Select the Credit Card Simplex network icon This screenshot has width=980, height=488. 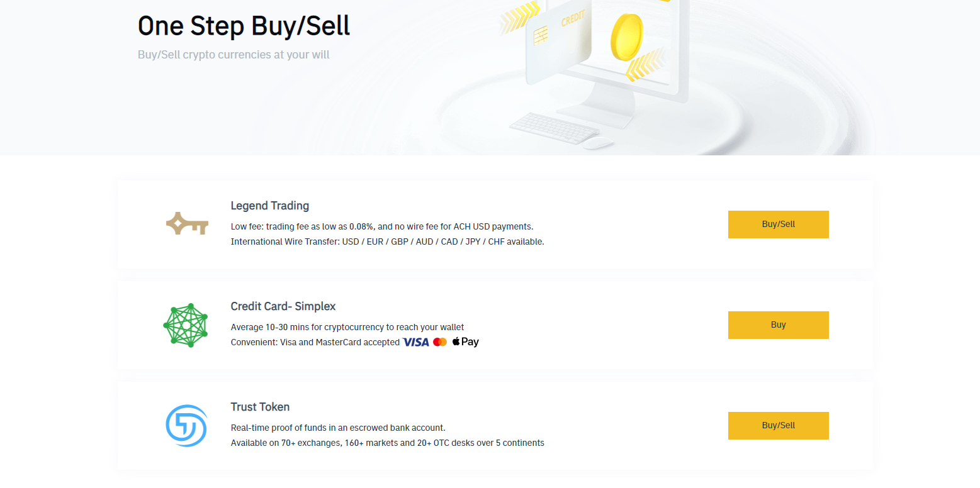point(186,324)
